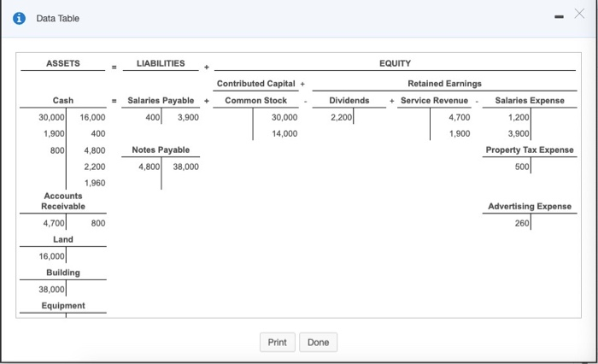Select the 400 debit in Salaries Payable

click(x=153, y=117)
